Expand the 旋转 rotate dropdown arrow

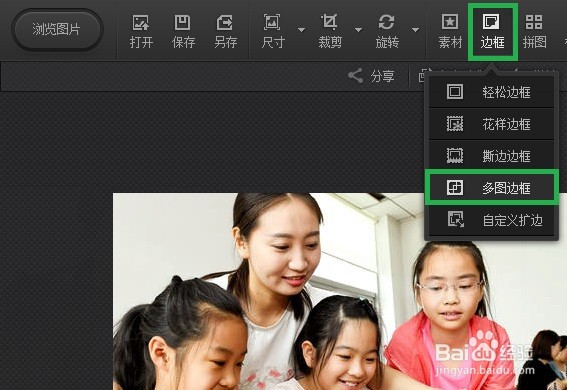(x=415, y=30)
